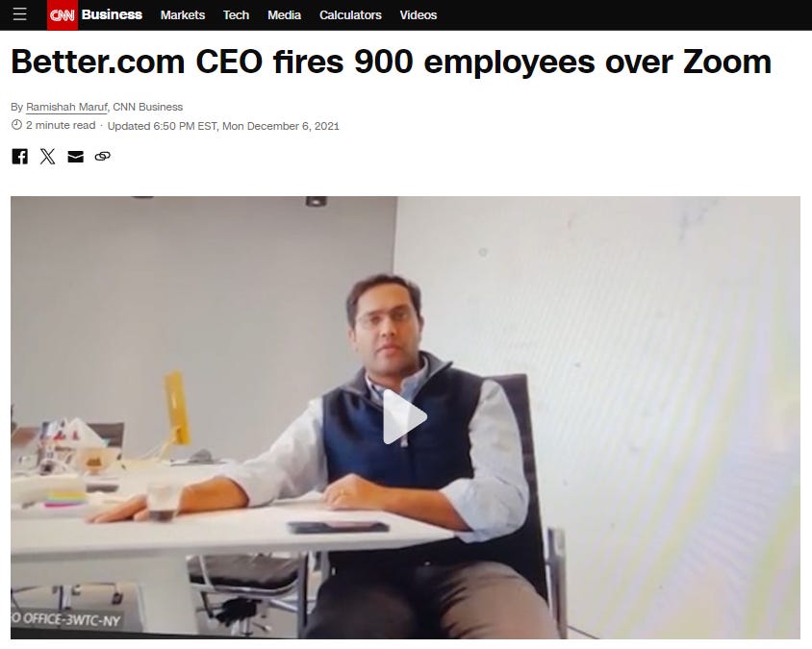Open the Business section label
The image size is (812, 649).
112,15
